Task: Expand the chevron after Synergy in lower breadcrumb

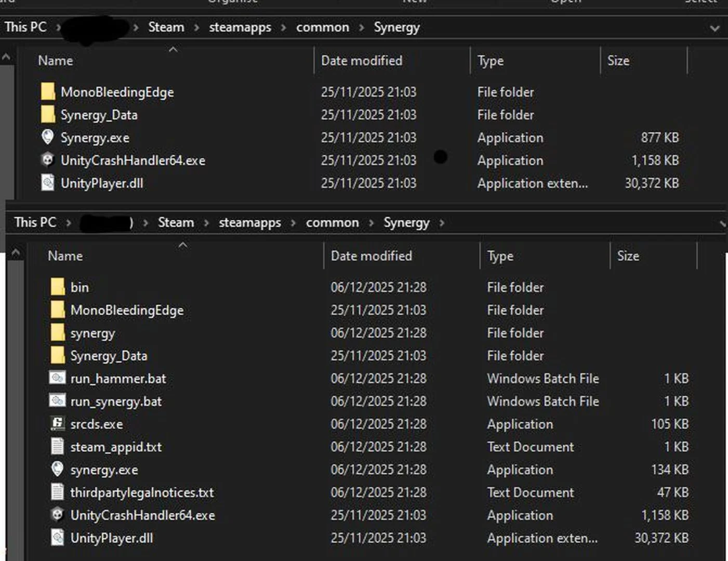Action: (x=442, y=222)
